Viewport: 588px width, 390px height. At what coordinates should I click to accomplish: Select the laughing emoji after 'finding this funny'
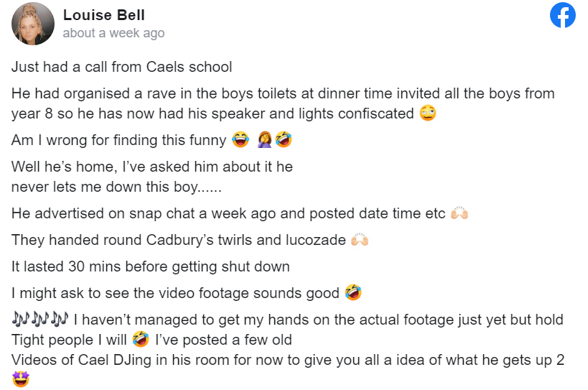click(x=241, y=139)
